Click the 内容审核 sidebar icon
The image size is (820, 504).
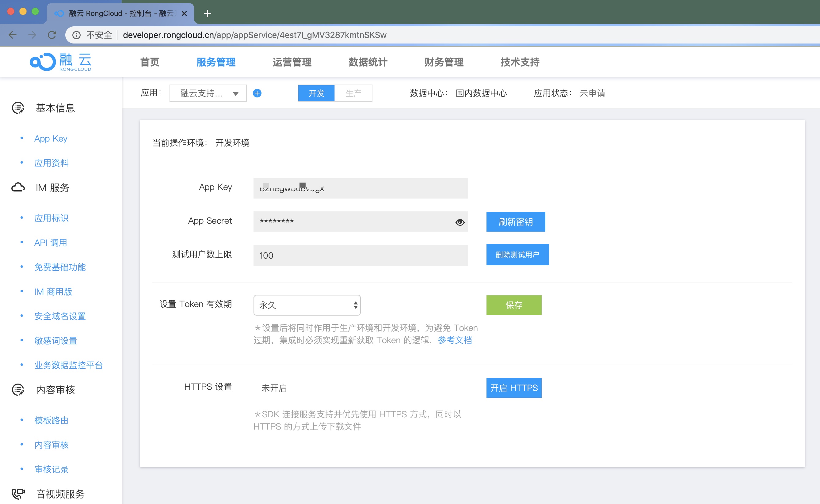pos(18,390)
